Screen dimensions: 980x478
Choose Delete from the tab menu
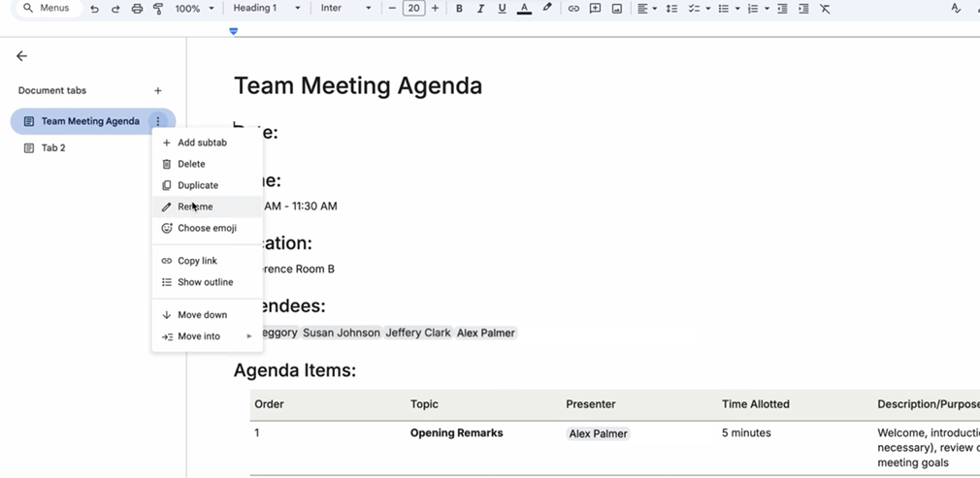point(207,164)
